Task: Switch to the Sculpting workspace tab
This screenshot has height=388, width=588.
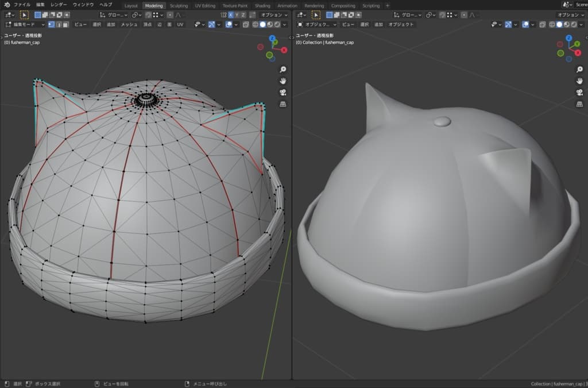Action: pos(179,6)
